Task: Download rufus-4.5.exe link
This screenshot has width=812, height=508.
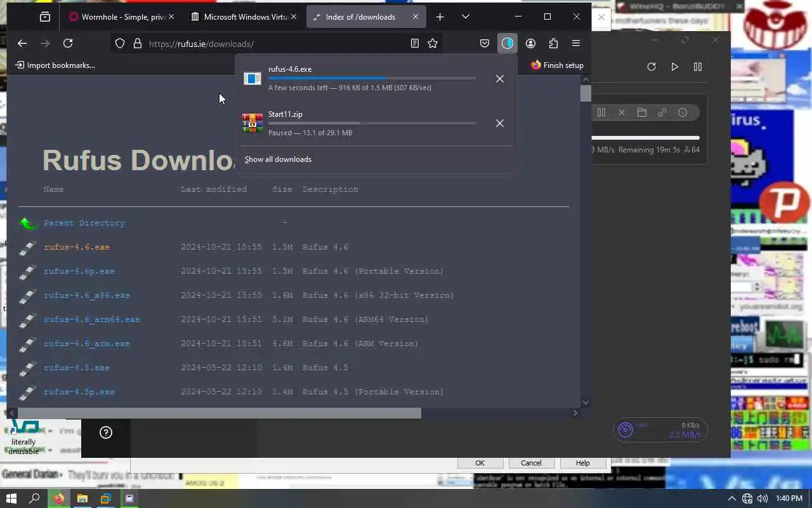Action: (x=77, y=368)
